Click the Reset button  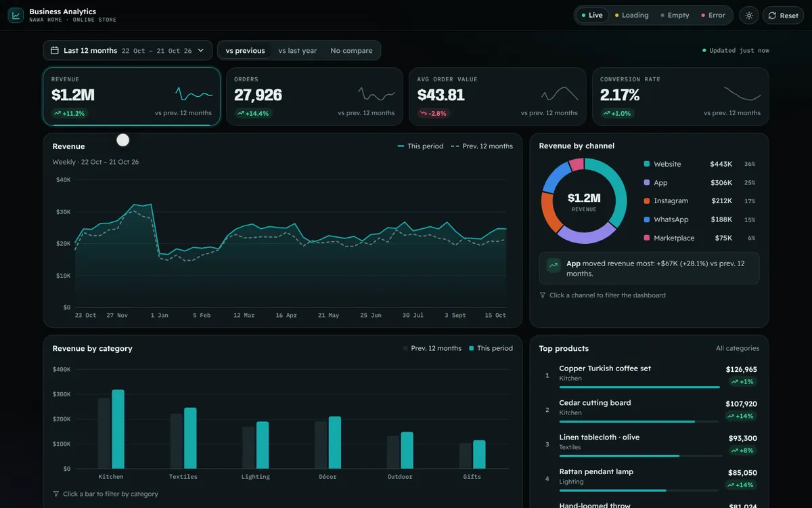coord(783,16)
